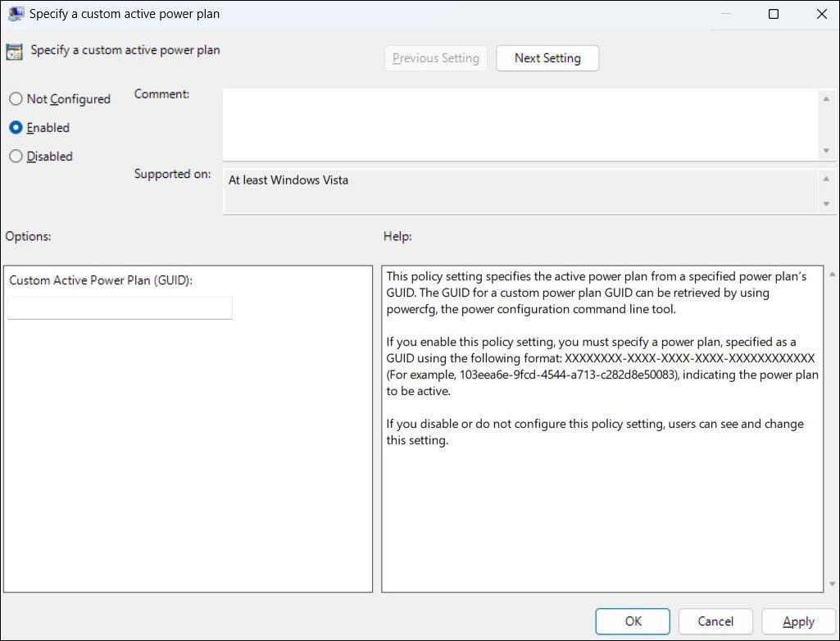Click the OK button
This screenshot has height=641, width=840.
coord(632,621)
